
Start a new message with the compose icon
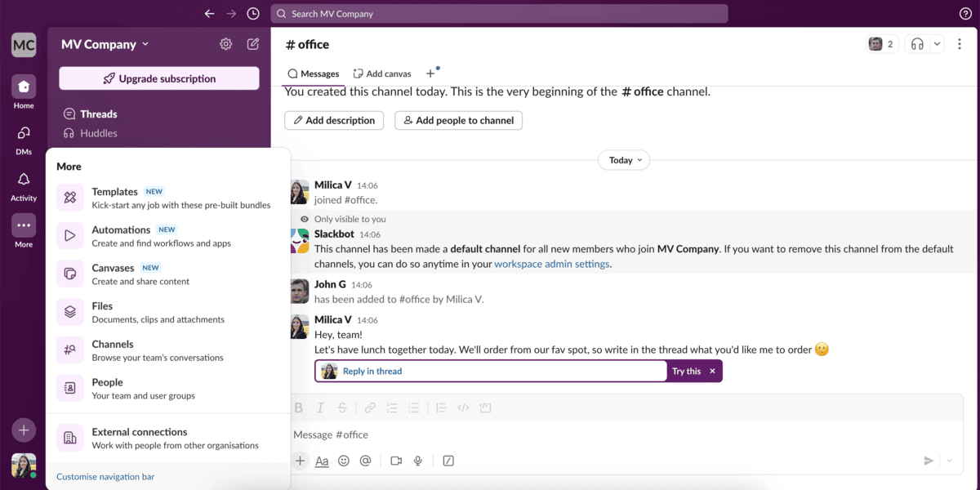(253, 44)
